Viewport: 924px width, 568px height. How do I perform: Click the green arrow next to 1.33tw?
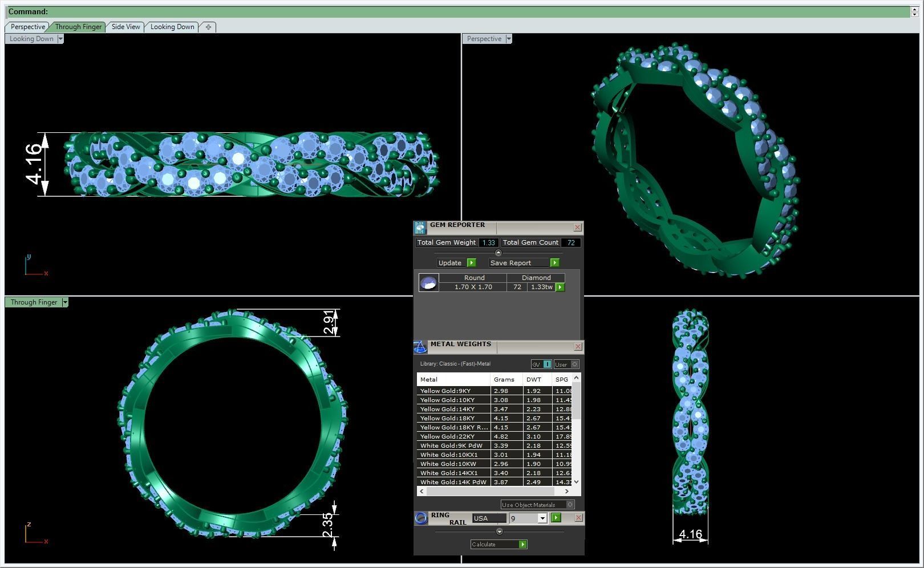560,287
